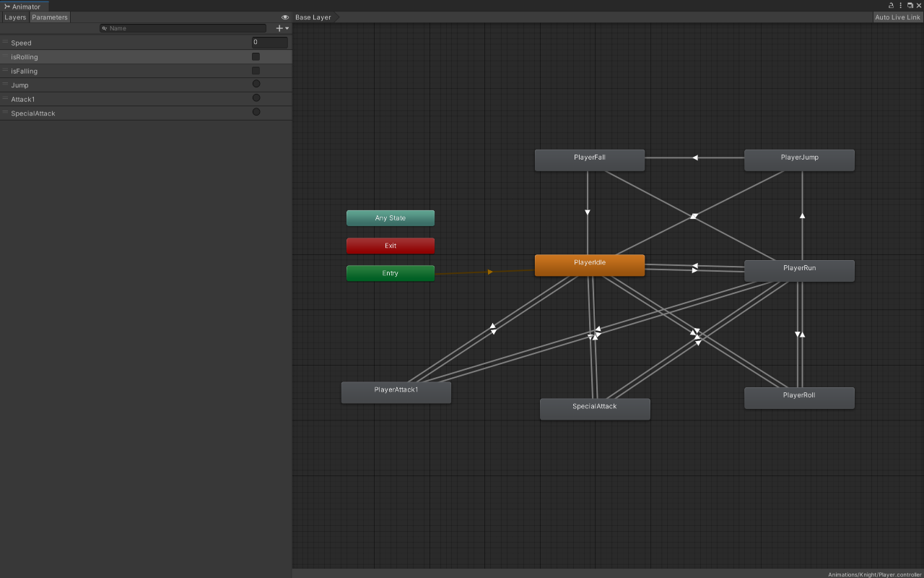This screenshot has height=578, width=924.
Task: Open the add parameter plus dropdown
Action: coord(282,28)
